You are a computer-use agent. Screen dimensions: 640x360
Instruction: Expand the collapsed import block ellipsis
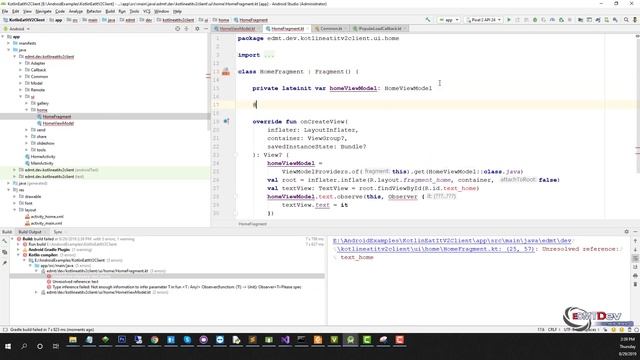pyautogui.click(x=269, y=55)
